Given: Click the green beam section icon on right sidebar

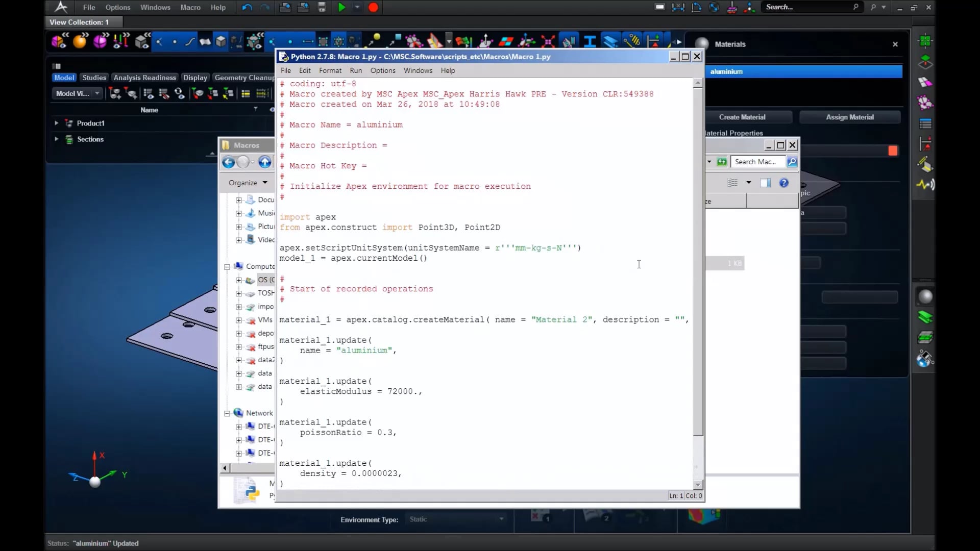Looking at the screenshot, I should [926, 317].
